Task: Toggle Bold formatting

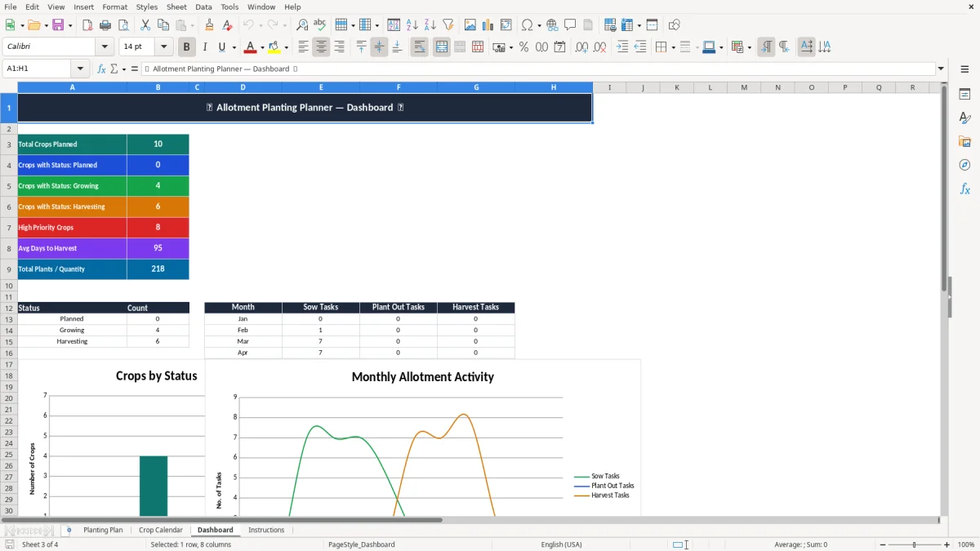Action: tap(187, 47)
